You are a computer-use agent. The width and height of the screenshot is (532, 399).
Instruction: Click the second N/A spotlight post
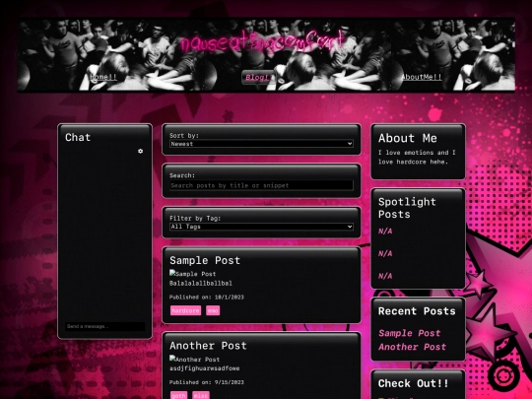(x=385, y=253)
